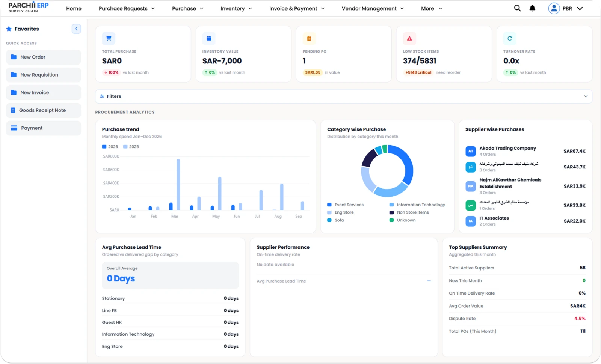
Task: Click the tall March 2025 bar
Action: (x=178, y=184)
